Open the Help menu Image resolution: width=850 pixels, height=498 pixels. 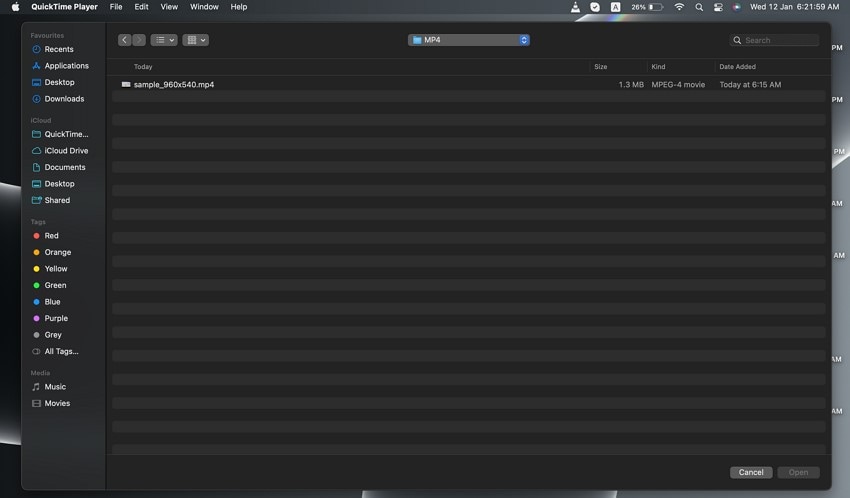[239, 7]
